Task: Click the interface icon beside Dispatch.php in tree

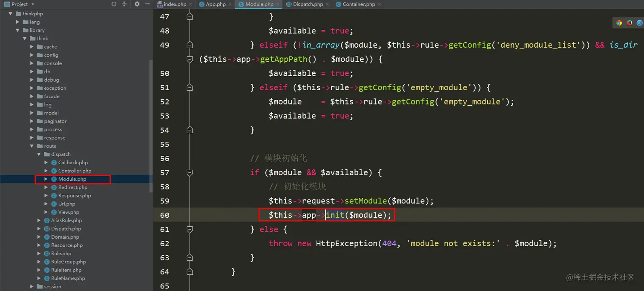Action: tap(47, 229)
